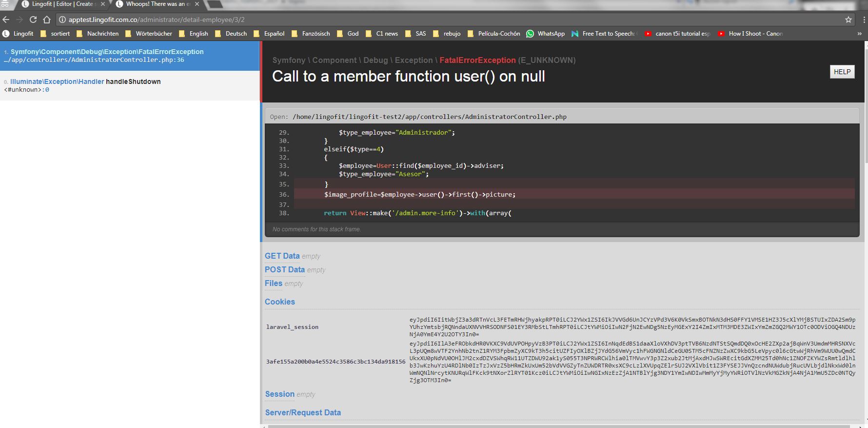Close the Whoops error tab
Image resolution: width=868 pixels, height=428 pixels.
[197, 4]
